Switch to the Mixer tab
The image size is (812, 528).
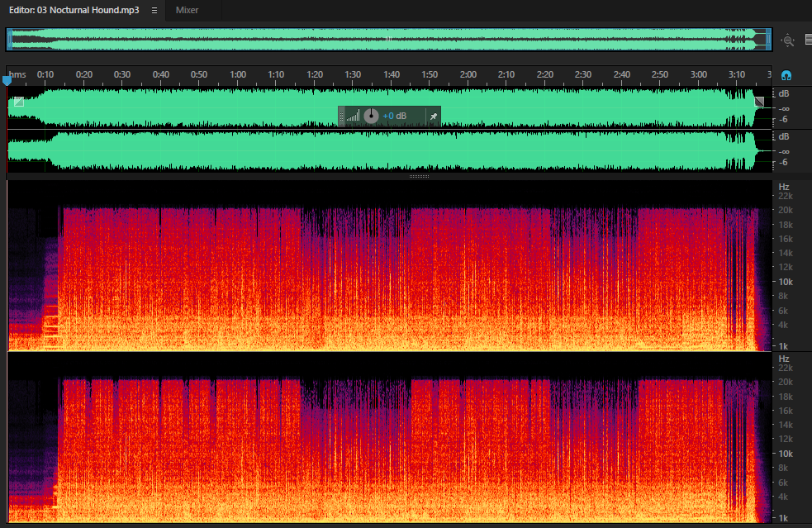187,11
